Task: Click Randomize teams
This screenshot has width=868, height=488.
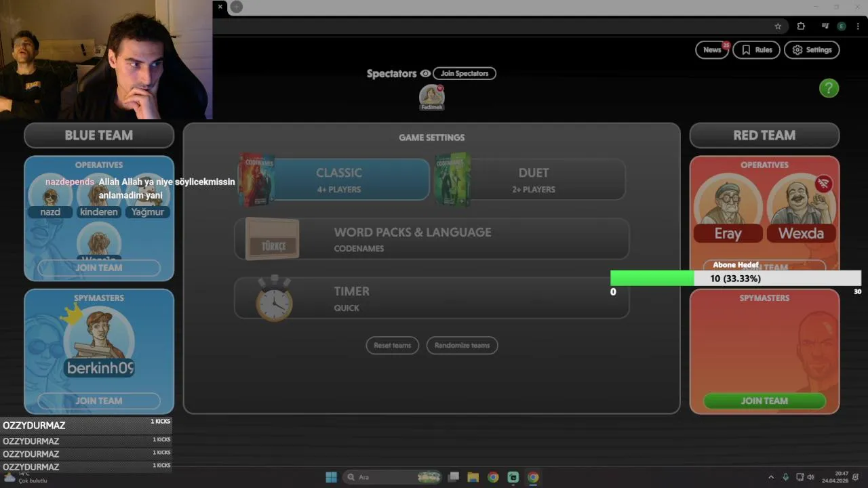Action: coord(462,345)
